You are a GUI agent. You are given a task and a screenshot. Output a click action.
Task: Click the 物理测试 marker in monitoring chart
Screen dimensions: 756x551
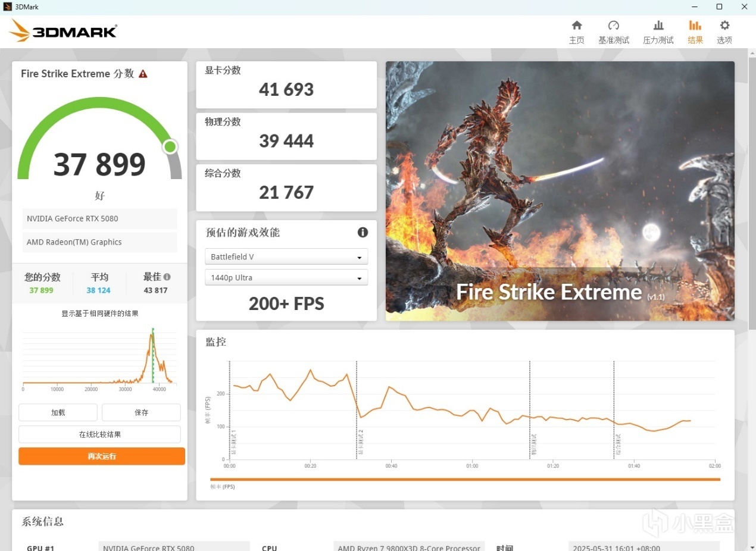(x=533, y=445)
